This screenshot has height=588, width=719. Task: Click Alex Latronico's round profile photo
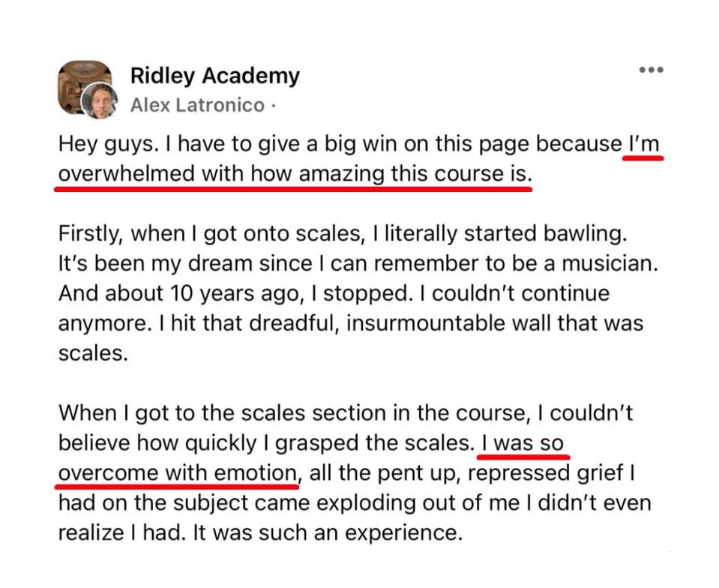(100, 102)
